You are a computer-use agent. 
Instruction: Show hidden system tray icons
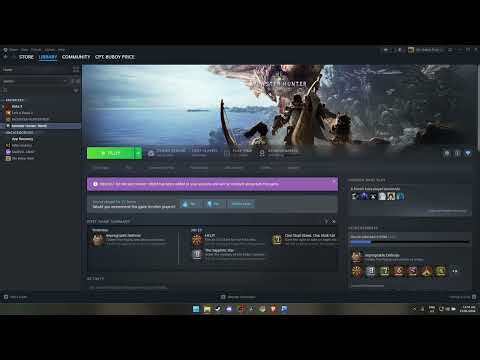click(x=414, y=309)
